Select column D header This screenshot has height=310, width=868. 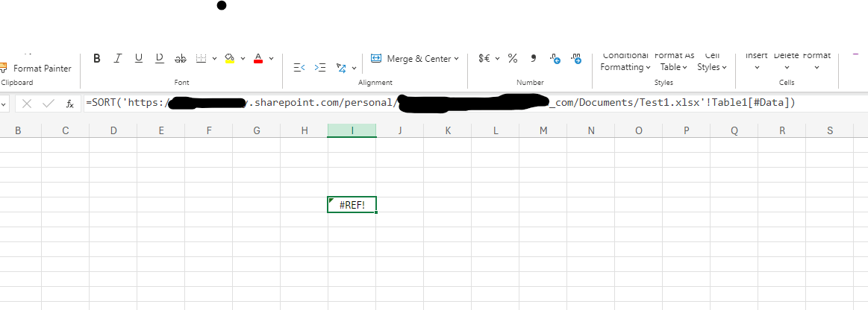pyautogui.click(x=113, y=130)
